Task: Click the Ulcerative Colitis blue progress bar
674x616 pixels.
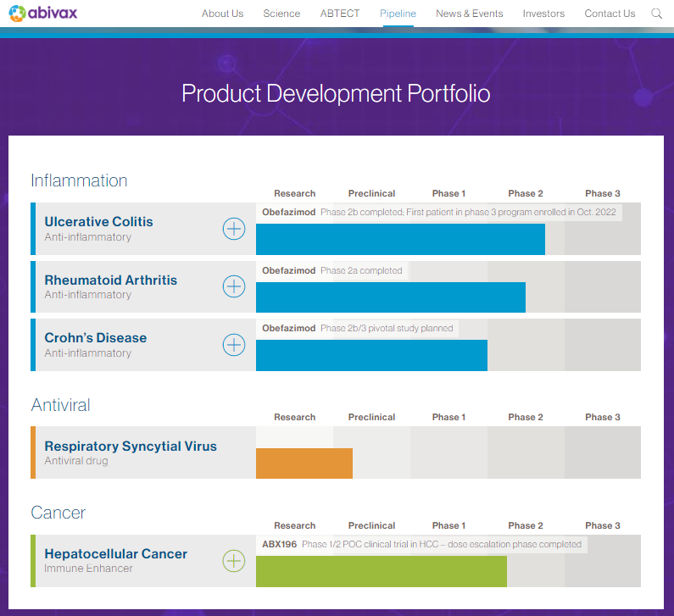Action: 400,239
